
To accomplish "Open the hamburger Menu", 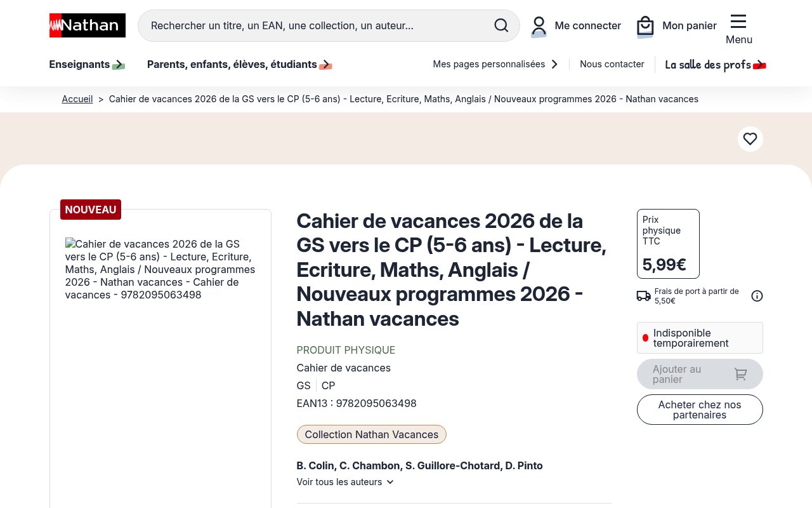I will (738, 29).
